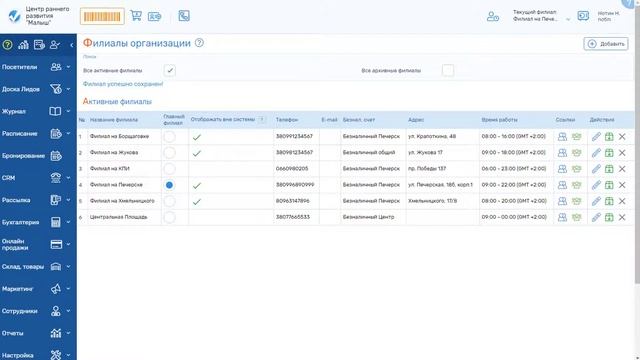Click Время работы column header
640x360 pixels.
(499, 120)
